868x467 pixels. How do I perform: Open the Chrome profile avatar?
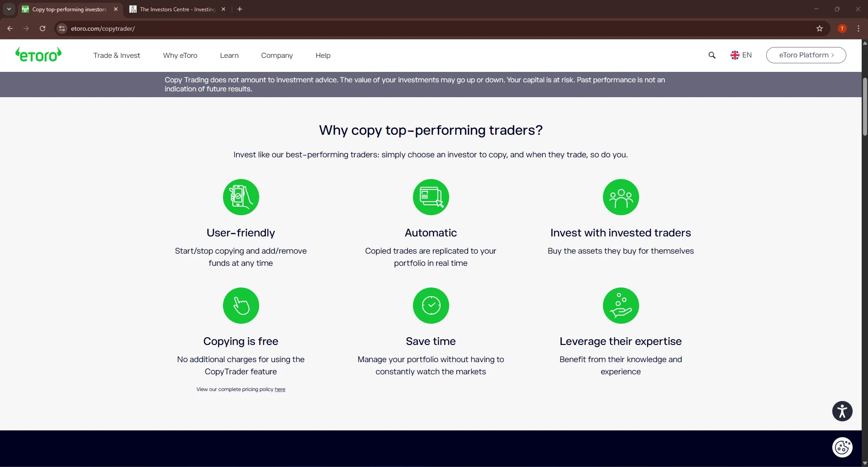[x=842, y=28]
